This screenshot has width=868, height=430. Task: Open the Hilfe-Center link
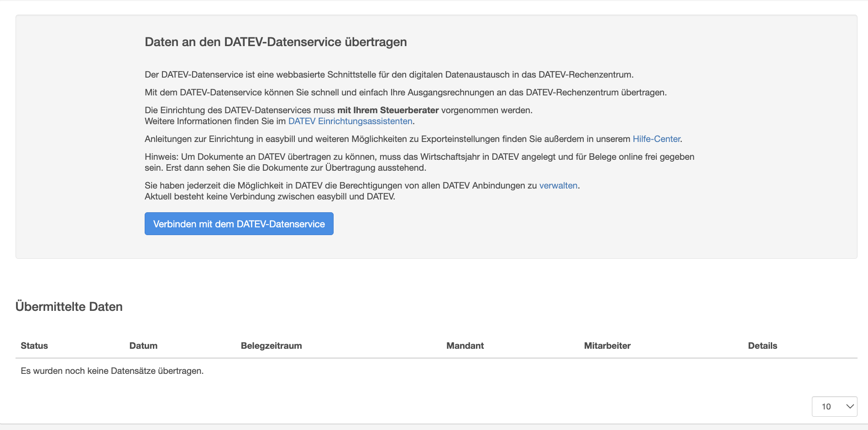point(656,139)
